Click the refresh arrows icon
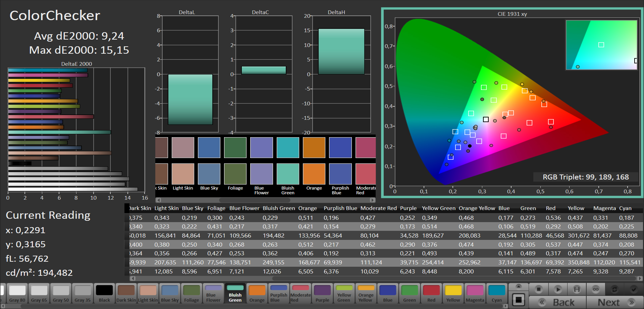Image resolution: width=644 pixels, height=309 pixels. click(614, 289)
